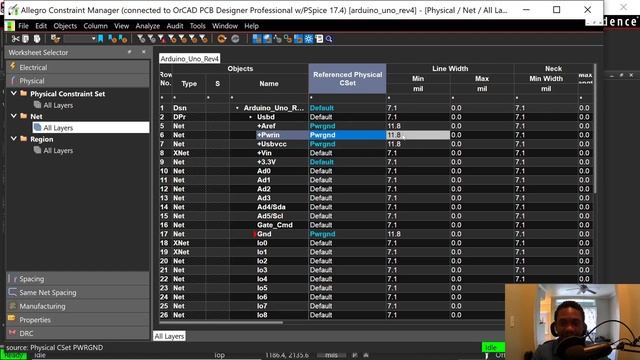Screen dimensions: 640x360
Task: Click the 11.8 Min width cell for +Pwrin
Action: tap(418, 135)
